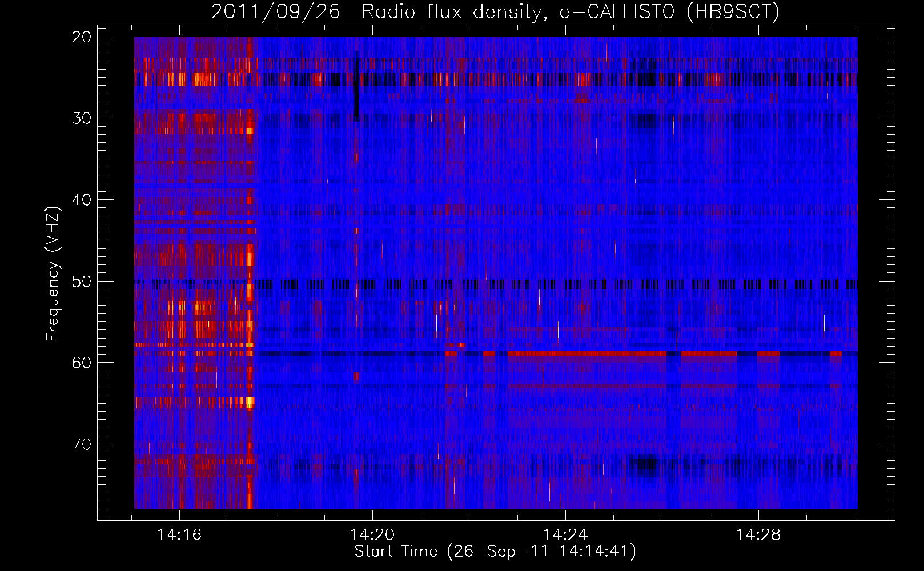Click the time axis tick label "14:28"
Image resolution: width=924 pixels, height=571 pixels.
click(758, 535)
